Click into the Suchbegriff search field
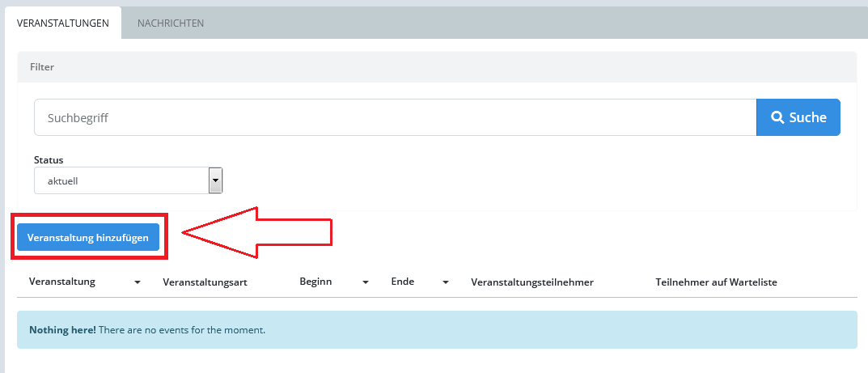 [396, 117]
